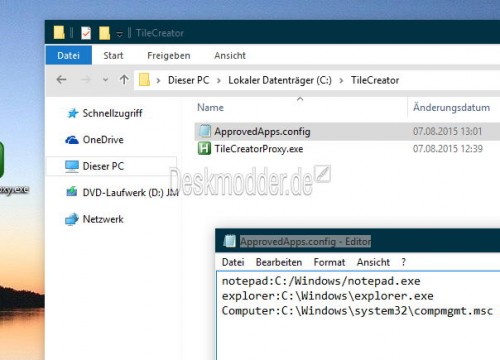This screenshot has width=500, height=360.
Task: Click the OneDrive cloud icon
Action: 72,140
